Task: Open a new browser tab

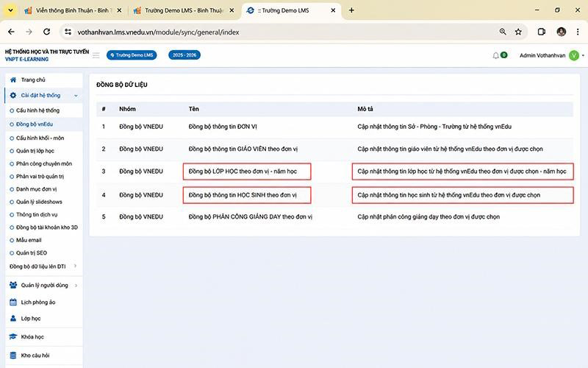Action: (x=351, y=10)
